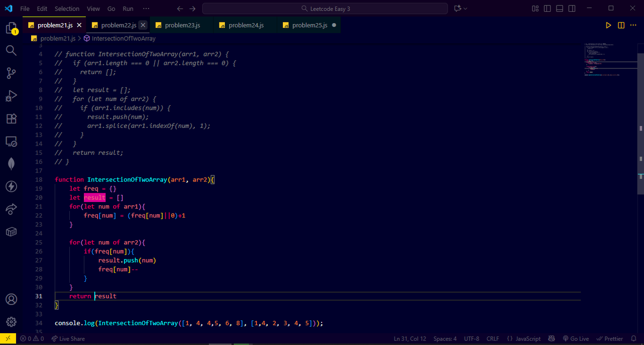Image resolution: width=644 pixels, height=345 pixels.
Task: Click the VS Code logo icon
Action: [8, 9]
